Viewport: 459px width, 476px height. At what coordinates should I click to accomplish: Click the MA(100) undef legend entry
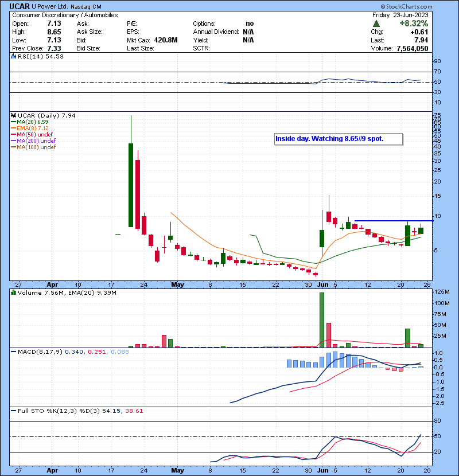coord(33,147)
